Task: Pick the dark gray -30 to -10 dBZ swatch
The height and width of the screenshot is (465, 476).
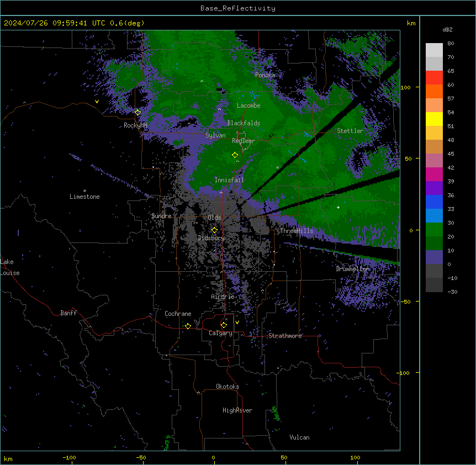Action: (x=434, y=285)
